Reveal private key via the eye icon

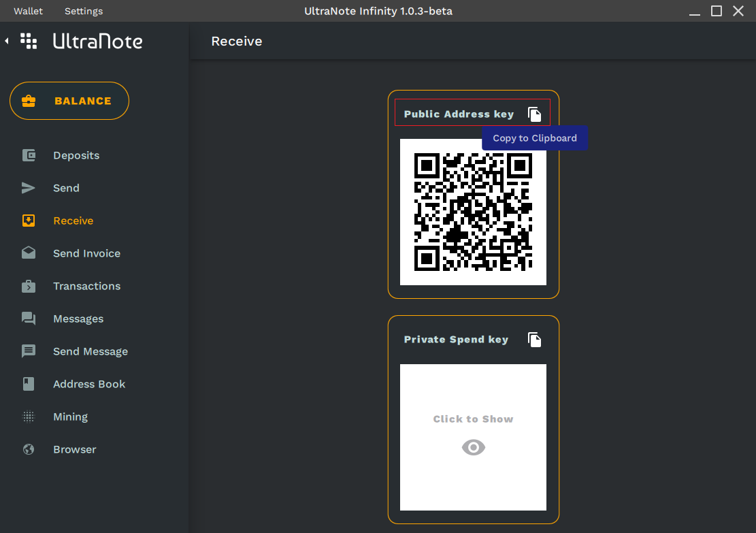pos(474,447)
